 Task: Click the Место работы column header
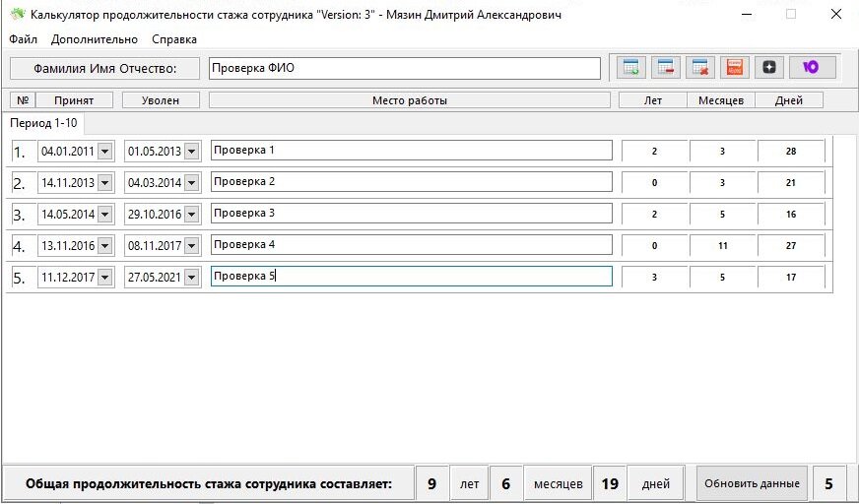click(x=409, y=100)
